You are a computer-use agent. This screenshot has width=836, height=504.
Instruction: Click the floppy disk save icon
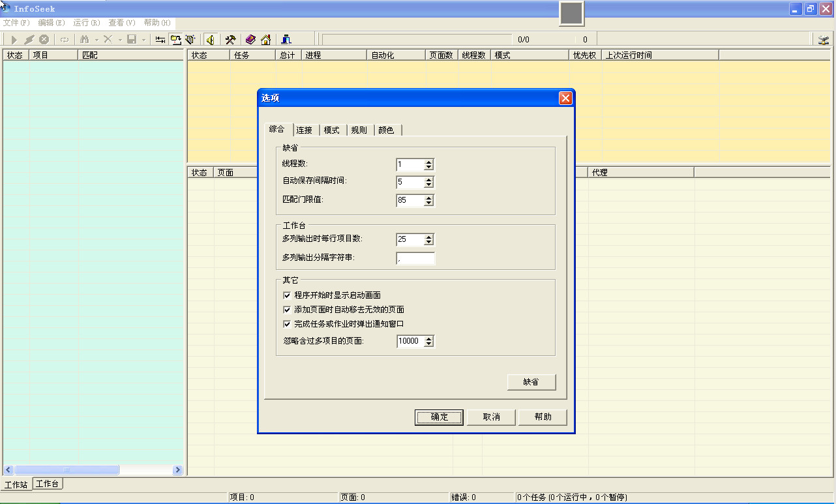pos(132,40)
